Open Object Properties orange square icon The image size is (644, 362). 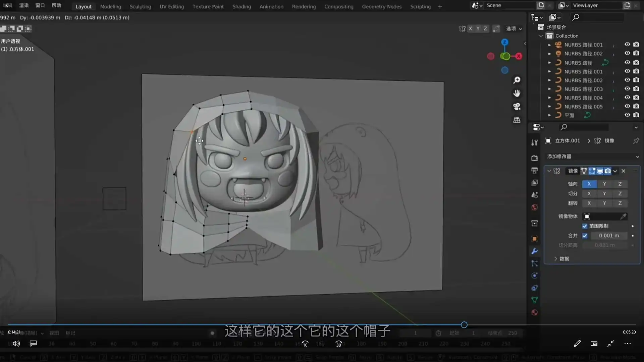point(534,239)
